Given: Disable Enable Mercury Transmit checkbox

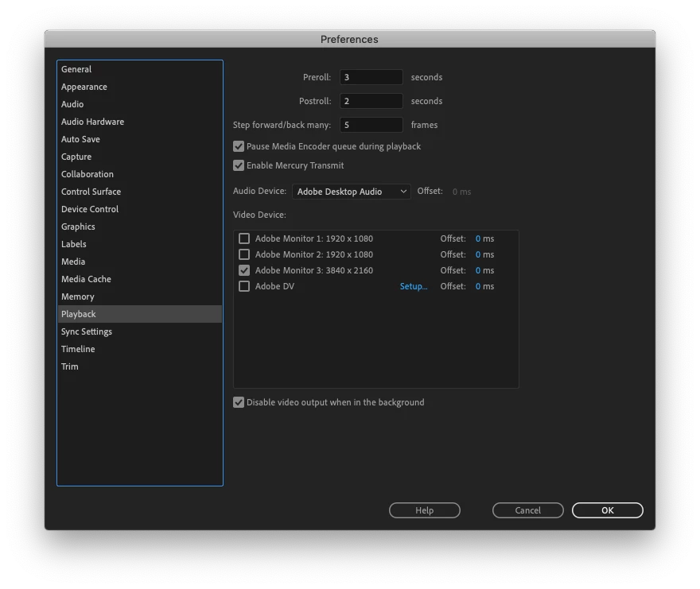Looking at the screenshot, I should [x=239, y=165].
